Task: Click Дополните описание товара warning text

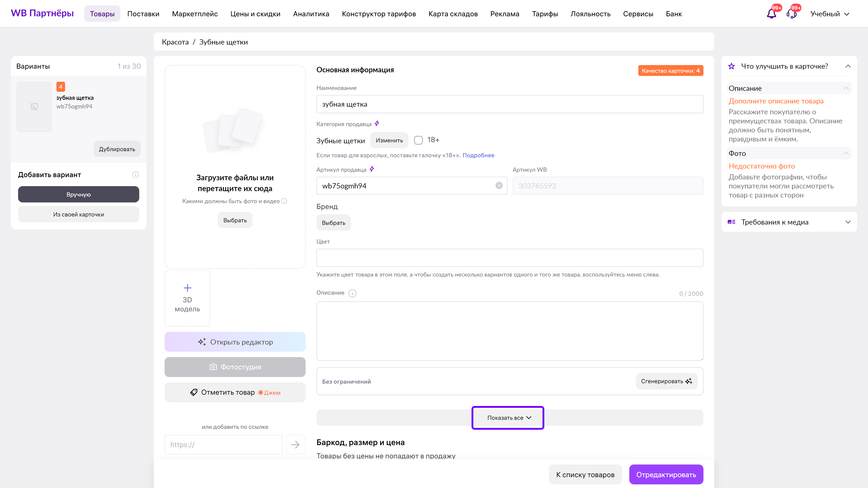Action: pos(776,101)
